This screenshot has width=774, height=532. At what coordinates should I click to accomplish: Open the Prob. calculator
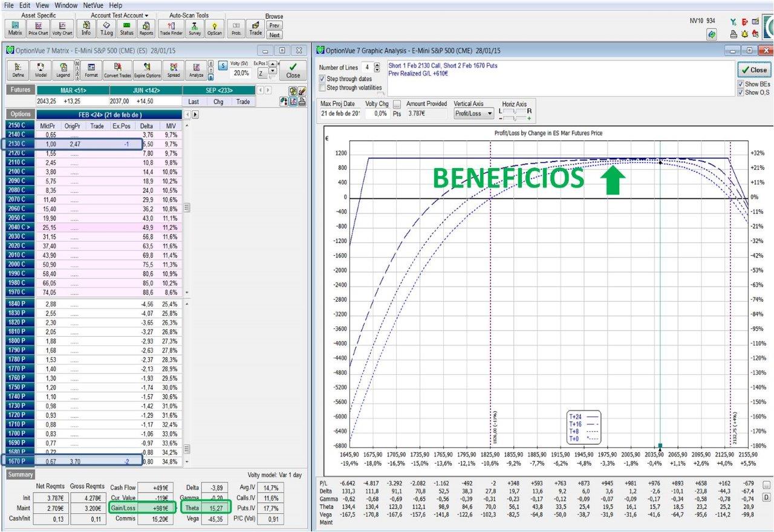(236, 28)
